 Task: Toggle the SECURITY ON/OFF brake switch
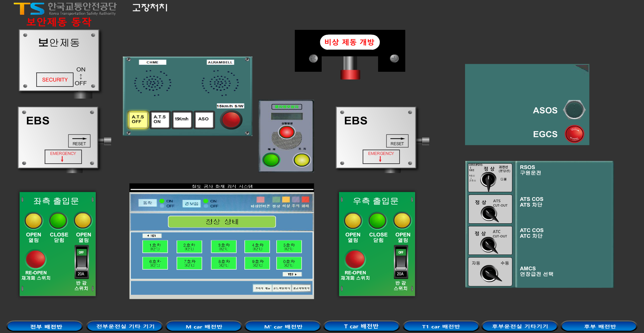click(x=81, y=76)
